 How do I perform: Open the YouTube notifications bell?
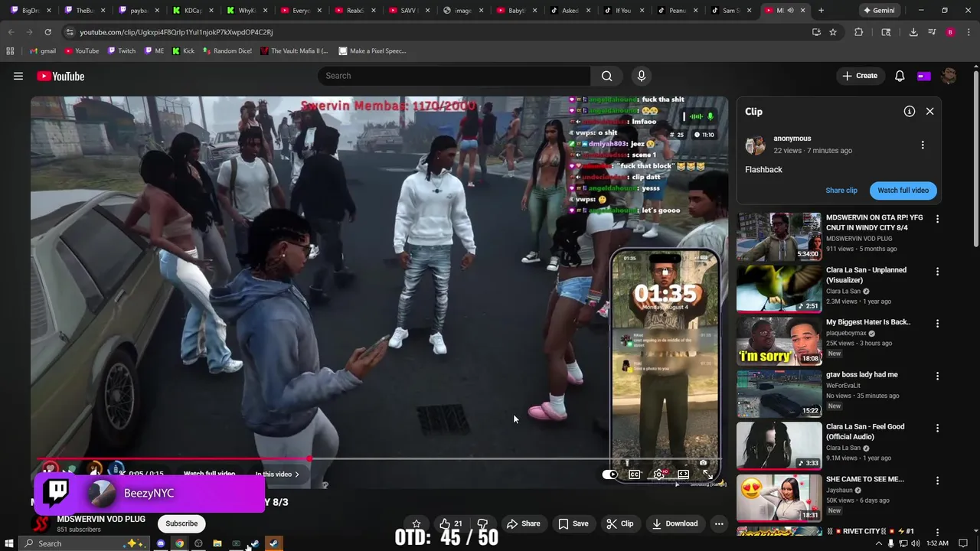(900, 76)
